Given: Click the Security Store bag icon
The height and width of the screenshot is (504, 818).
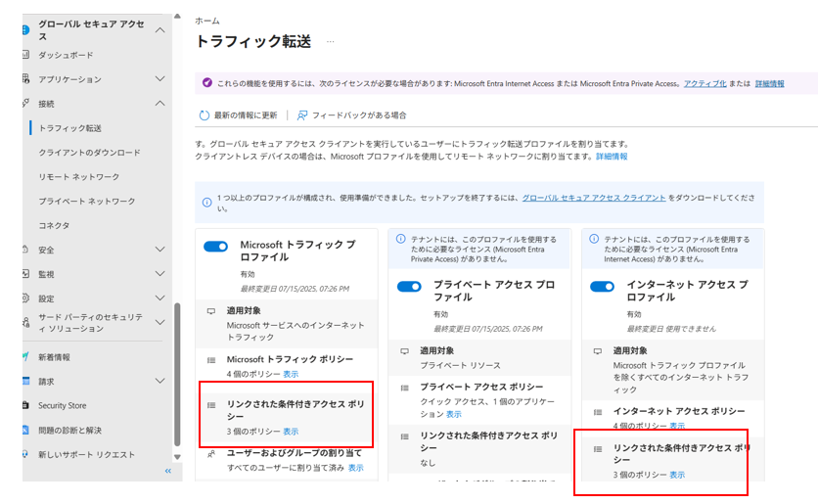Looking at the screenshot, I should tap(26, 405).
